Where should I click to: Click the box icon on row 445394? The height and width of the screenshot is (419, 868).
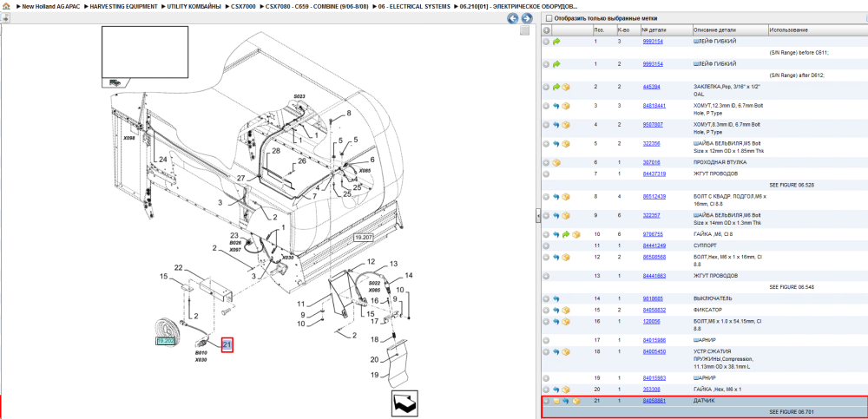click(x=566, y=87)
